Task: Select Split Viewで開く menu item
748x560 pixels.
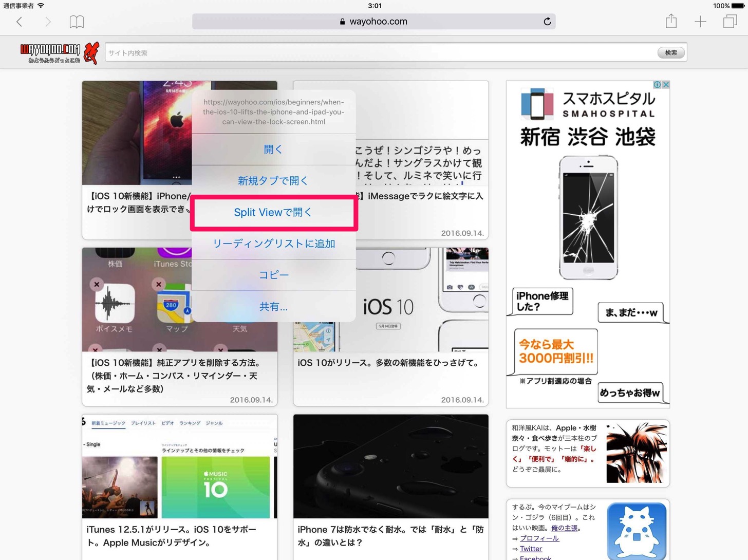Action: coord(273,212)
